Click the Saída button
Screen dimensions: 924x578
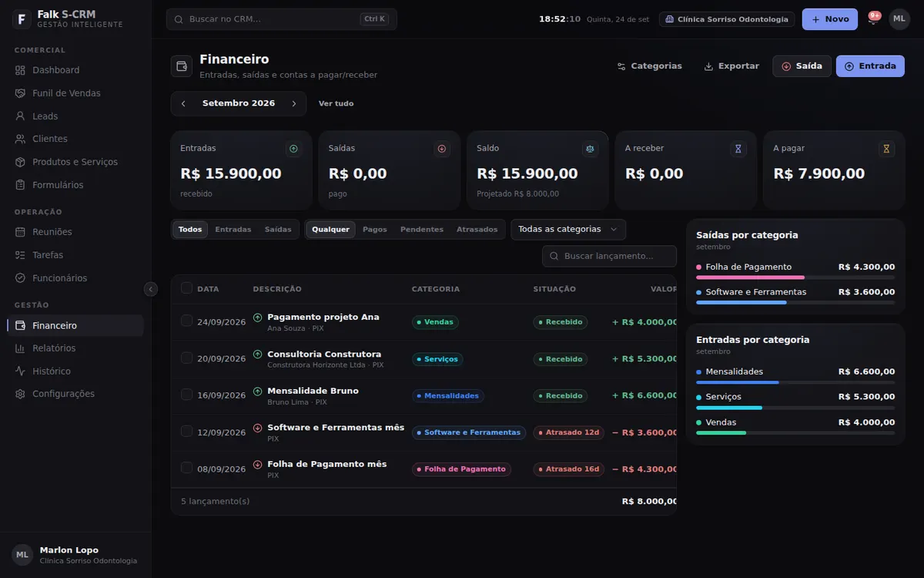click(x=802, y=66)
